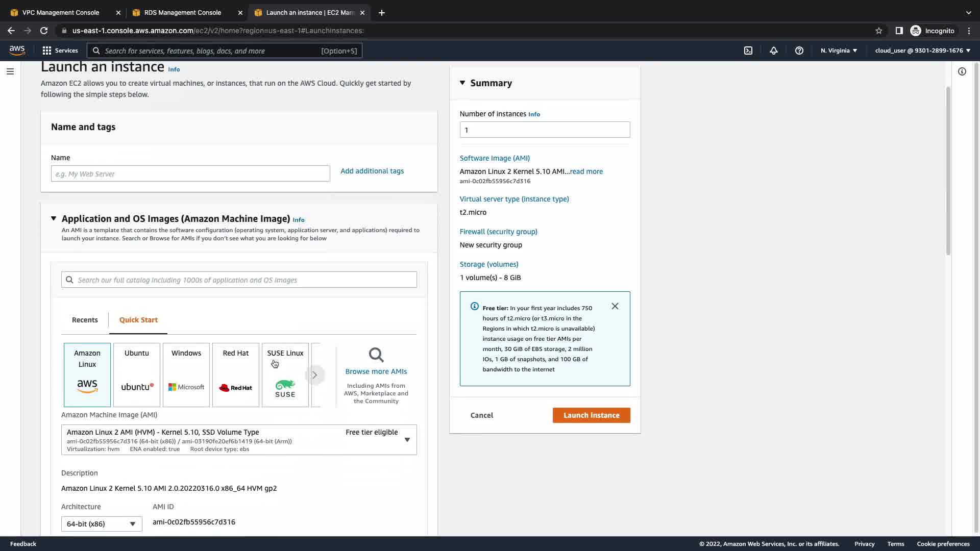Click the AWS logo home icon
This screenshot has height=551, width=980.
[x=17, y=50]
